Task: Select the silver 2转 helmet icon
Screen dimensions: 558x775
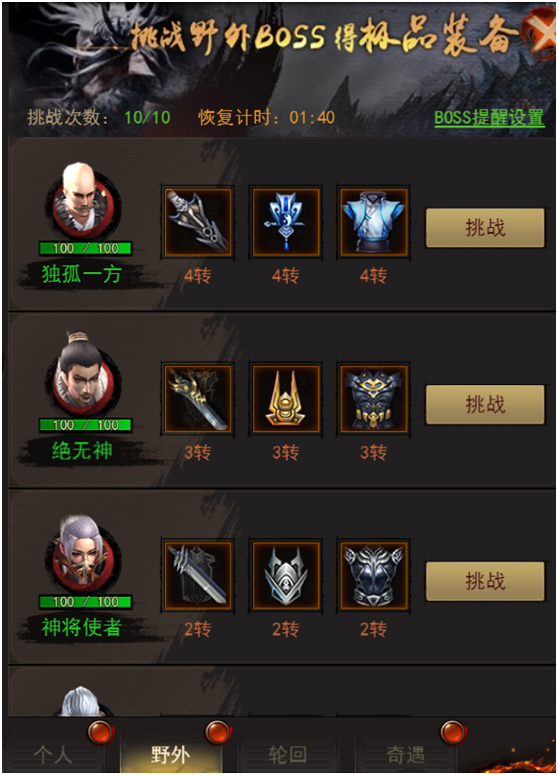Action: click(x=286, y=576)
